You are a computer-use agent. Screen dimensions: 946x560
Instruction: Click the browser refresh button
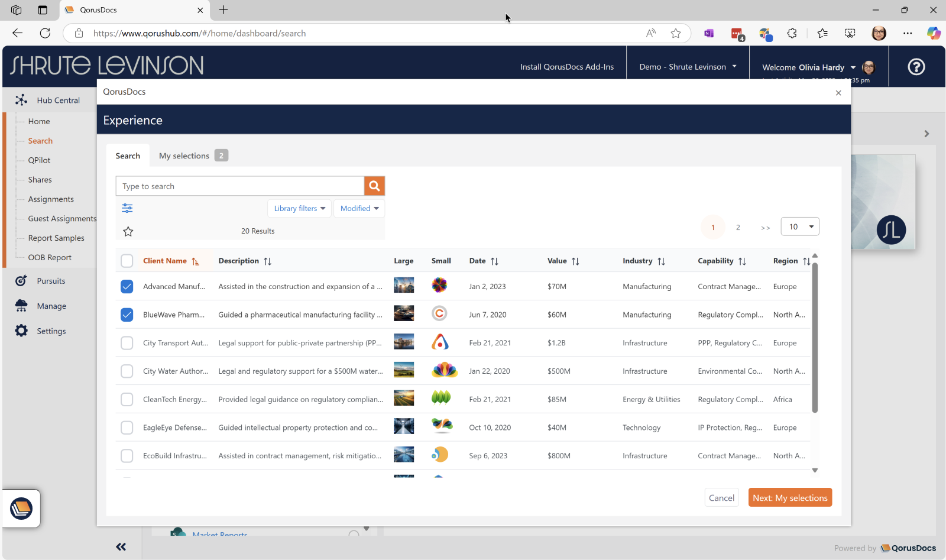pyautogui.click(x=45, y=33)
